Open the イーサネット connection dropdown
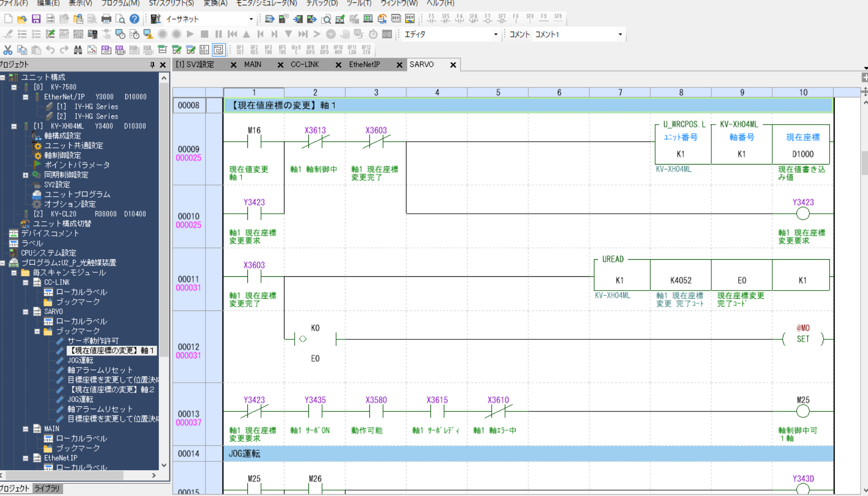Image resolution: width=868 pixels, height=496 pixels. [x=251, y=19]
